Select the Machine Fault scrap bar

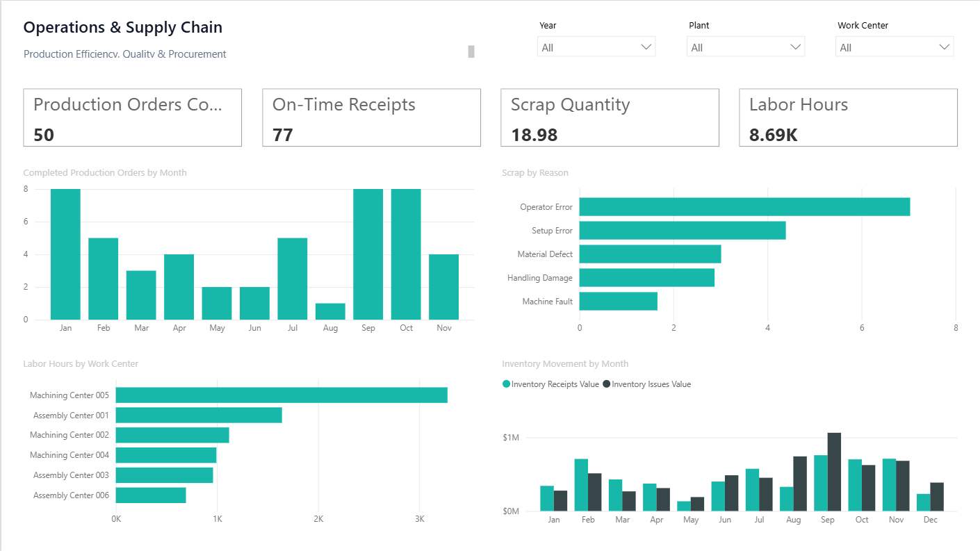[x=619, y=302]
